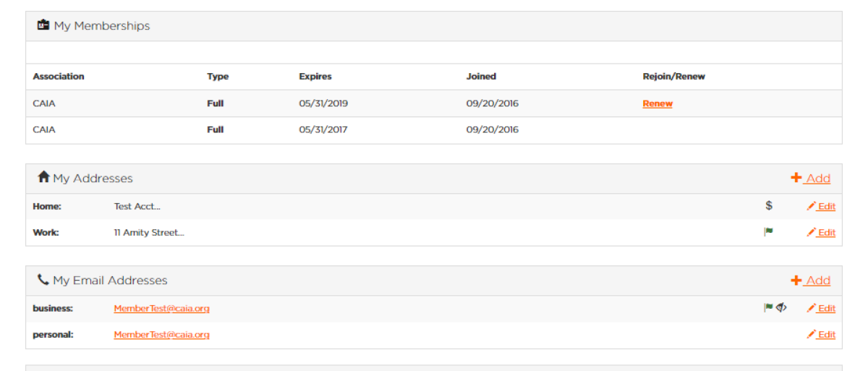The image size is (868, 371).
Task: Click the plus icon to add an email
Action: point(796,280)
